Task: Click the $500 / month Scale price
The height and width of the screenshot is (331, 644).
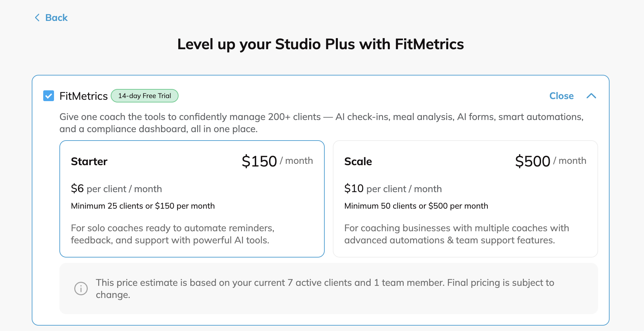Action: pyautogui.click(x=551, y=161)
